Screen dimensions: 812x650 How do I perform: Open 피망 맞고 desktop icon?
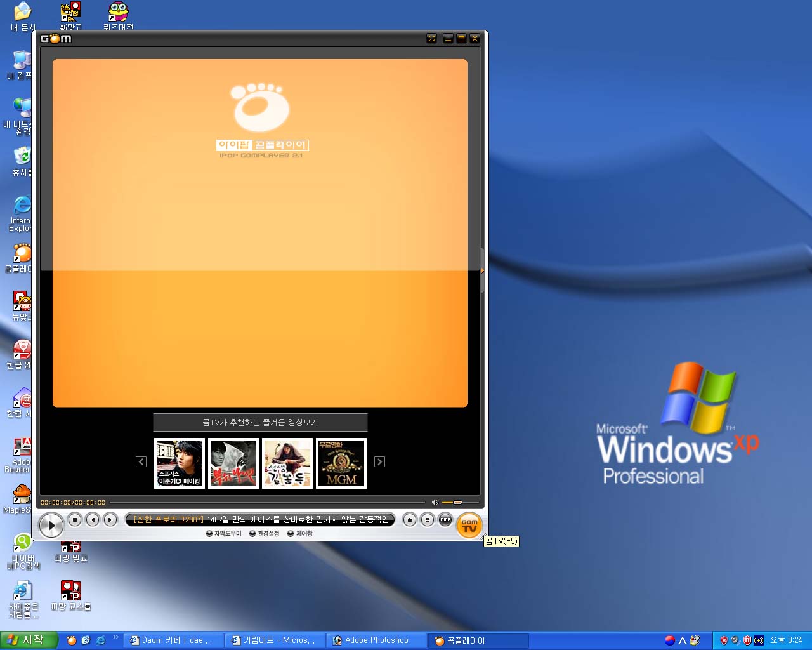click(70, 550)
